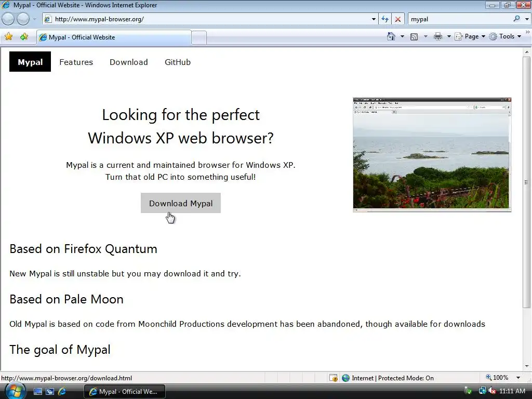Click the 'Based on Firefox Quantum' heading
The image size is (532, 399).
click(x=84, y=249)
